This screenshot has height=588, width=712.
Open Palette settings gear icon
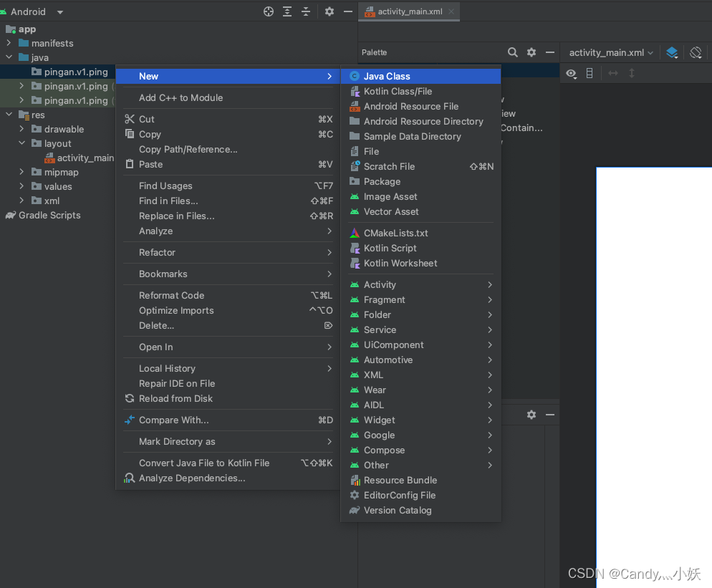(x=531, y=52)
